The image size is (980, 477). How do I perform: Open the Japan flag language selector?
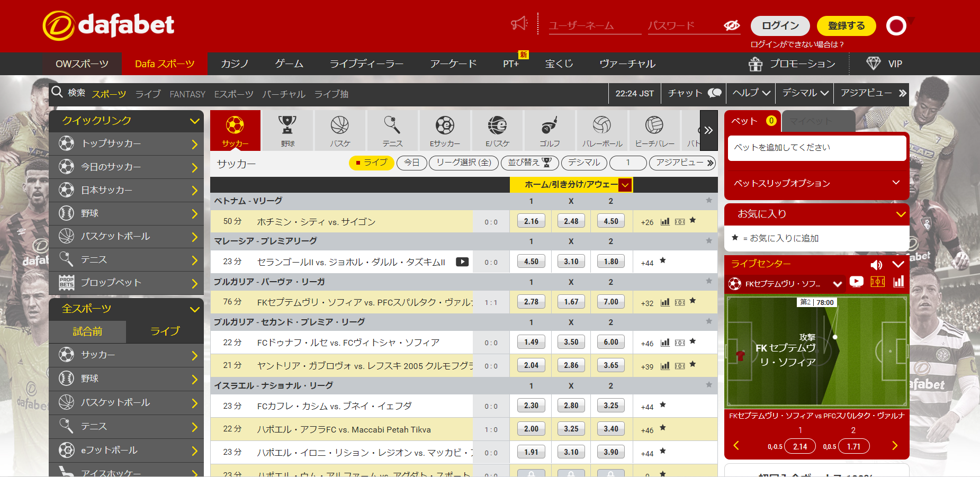(896, 25)
